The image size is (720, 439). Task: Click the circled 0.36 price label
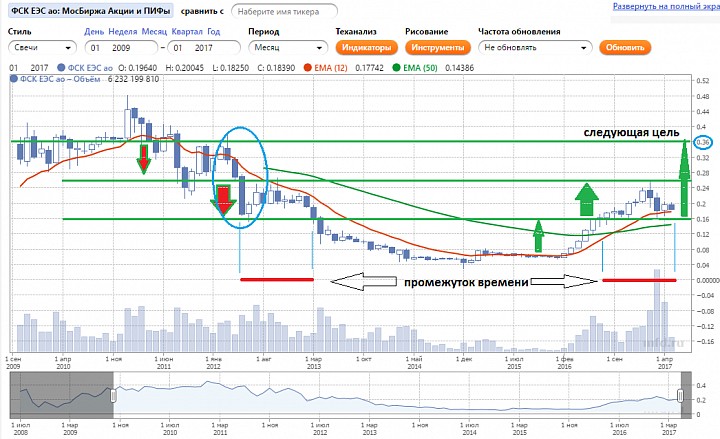coord(703,142)
